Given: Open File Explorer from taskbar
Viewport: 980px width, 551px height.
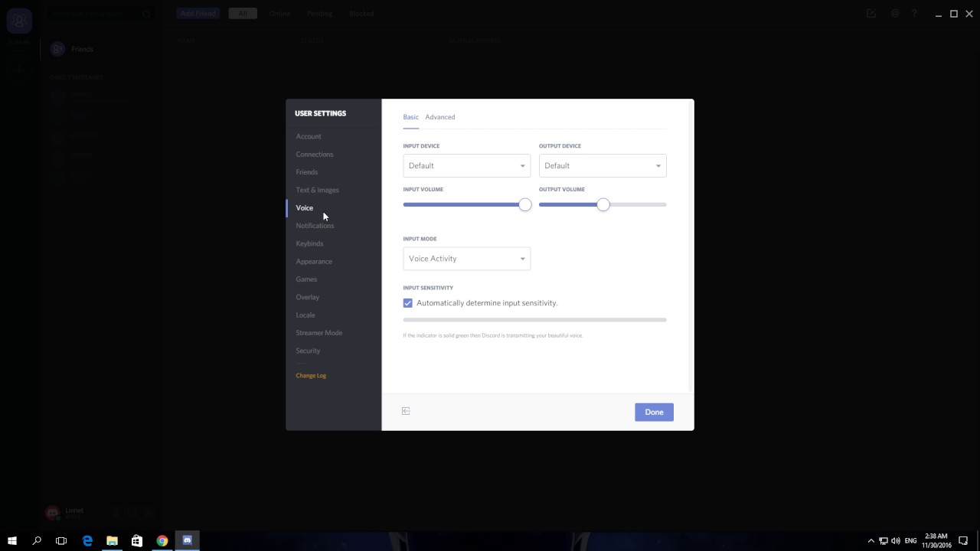Looking at the screenshot, I should 112,540.
